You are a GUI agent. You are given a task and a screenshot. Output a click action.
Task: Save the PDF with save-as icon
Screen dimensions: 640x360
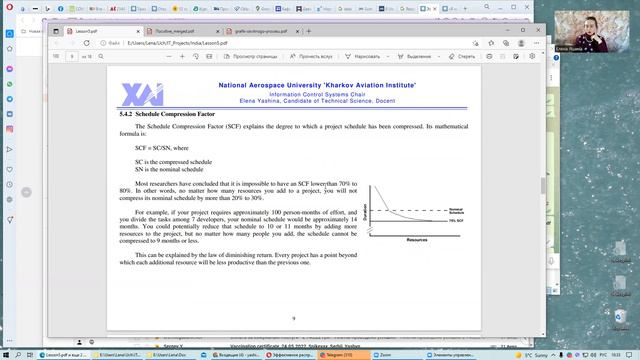coord(516,56)
